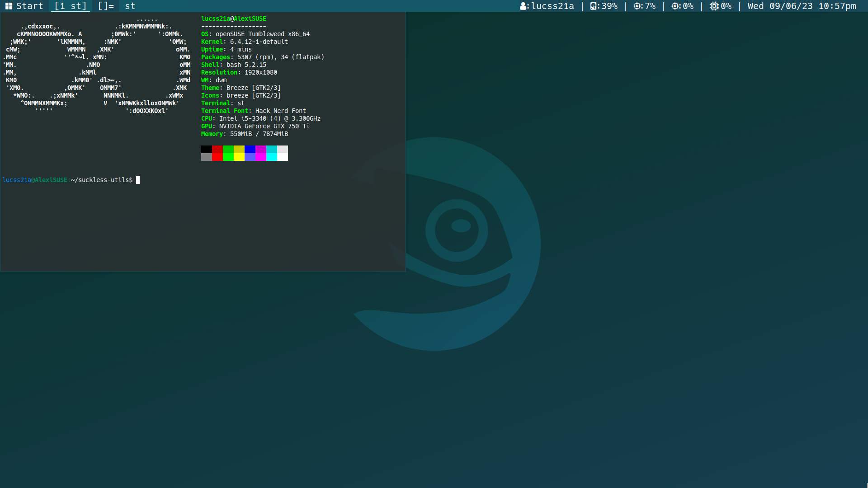Click the Terminal Font: Hack Nerd Font line
This screenshot has width=868, height=488.
pos(254,111)
